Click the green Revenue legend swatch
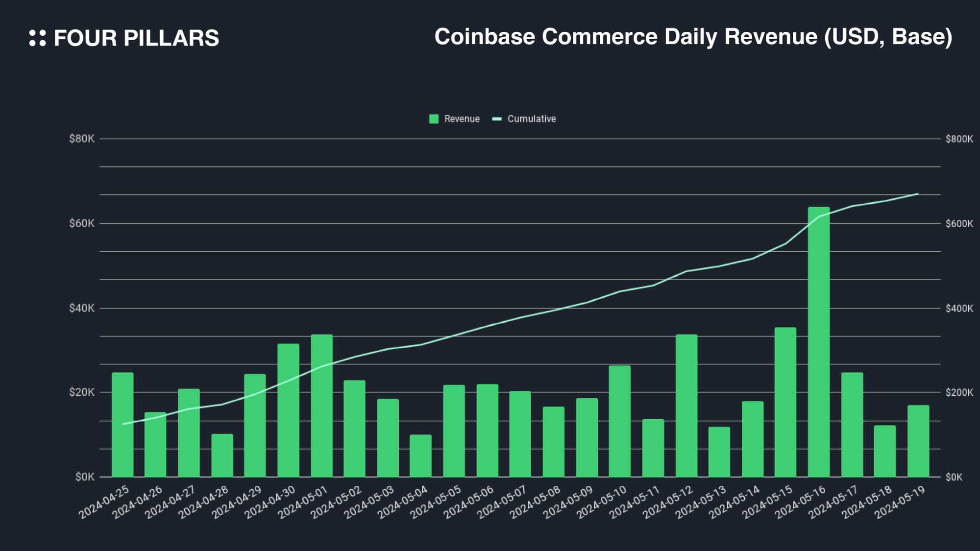 (434, 119)
